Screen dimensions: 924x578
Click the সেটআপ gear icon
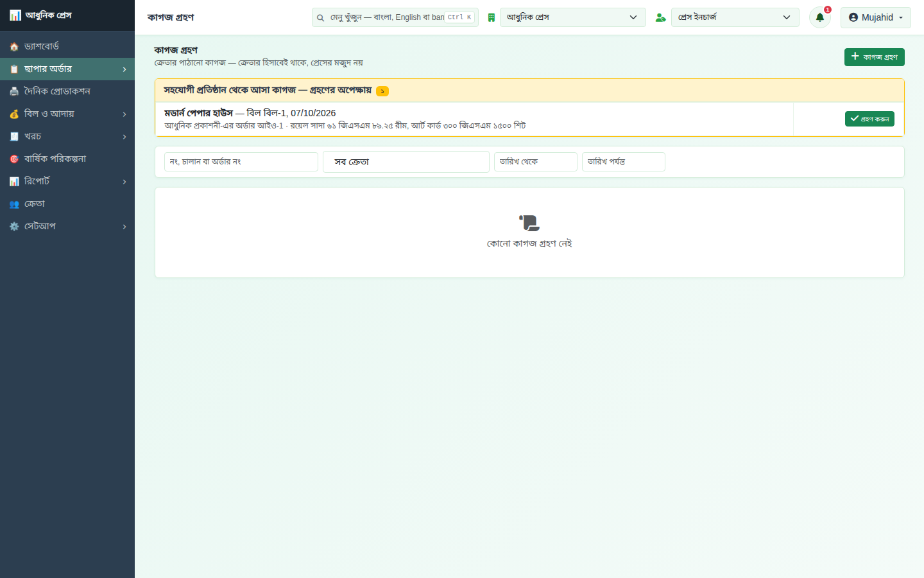[x=14, y=227]
